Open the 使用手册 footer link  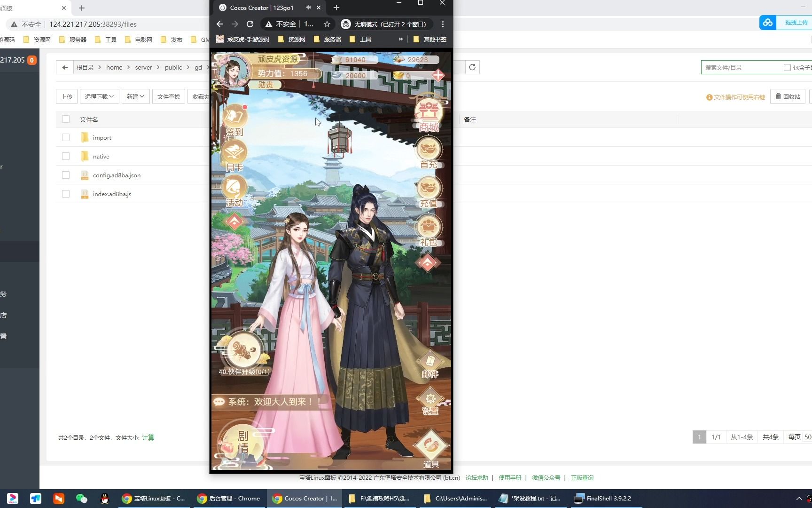coord(510,477)
